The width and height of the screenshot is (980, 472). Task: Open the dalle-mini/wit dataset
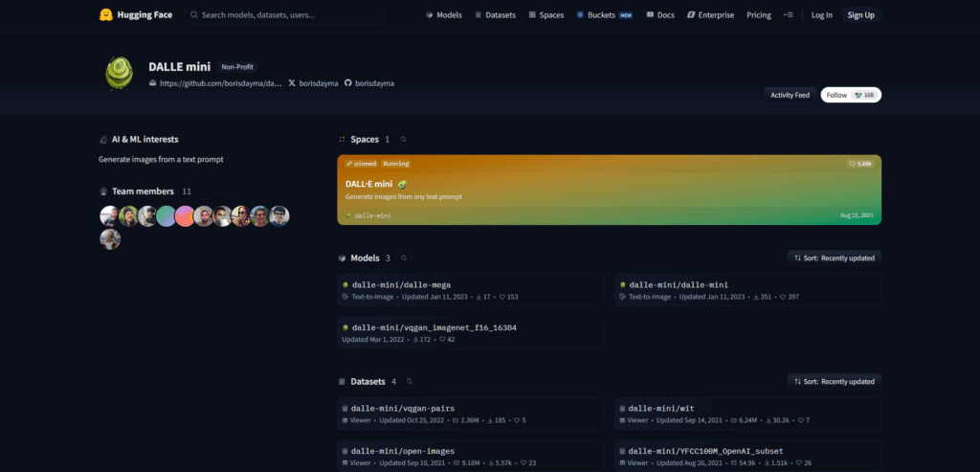pos(748,414)
